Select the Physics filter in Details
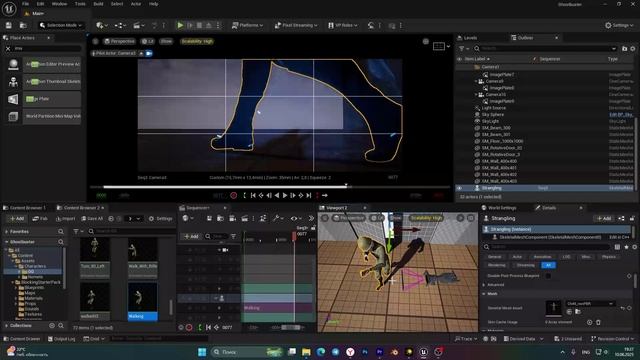 click(x=609, y=257)
